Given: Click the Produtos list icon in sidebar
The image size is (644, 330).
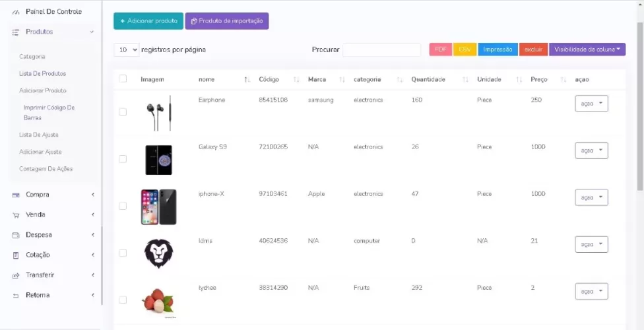Looking at the screenshot, I should [x=16, y=32].
